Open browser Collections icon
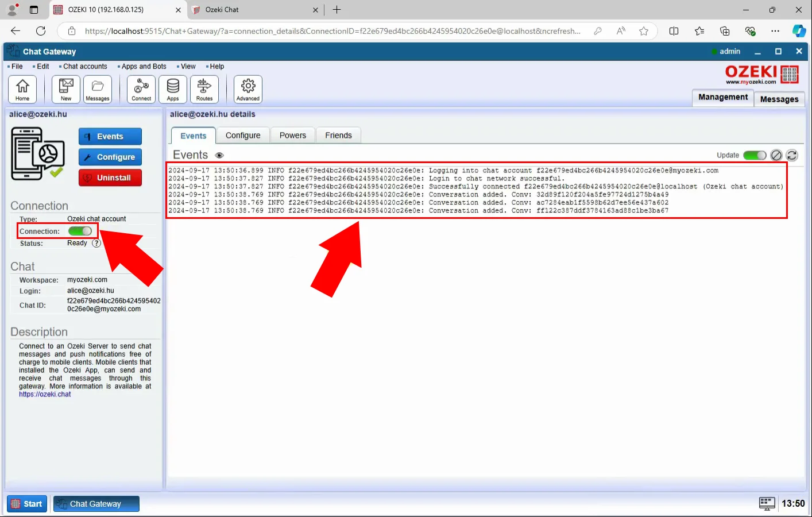 [725, 31]
